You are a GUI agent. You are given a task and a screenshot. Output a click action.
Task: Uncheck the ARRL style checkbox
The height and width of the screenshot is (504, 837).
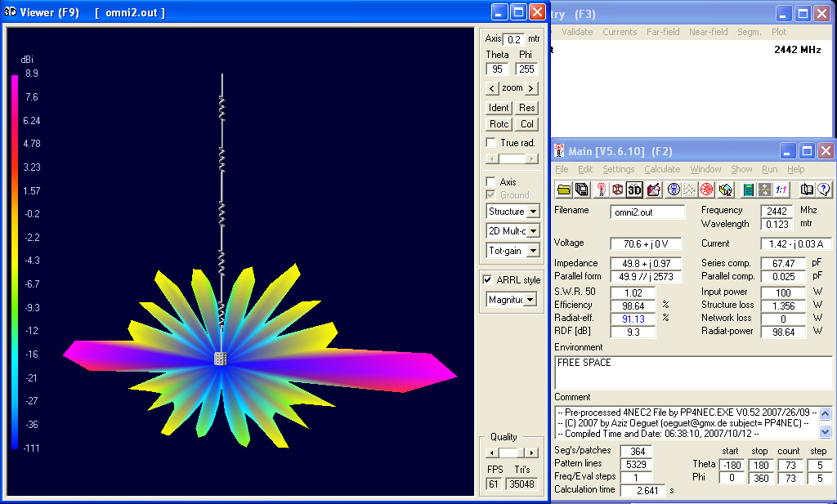[x=488, y=280]
